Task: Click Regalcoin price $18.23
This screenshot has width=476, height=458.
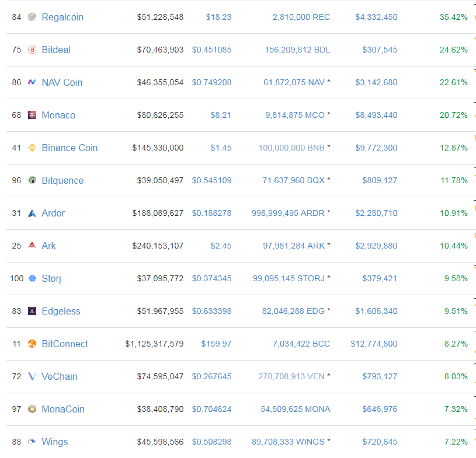Action: pos(218,17)
